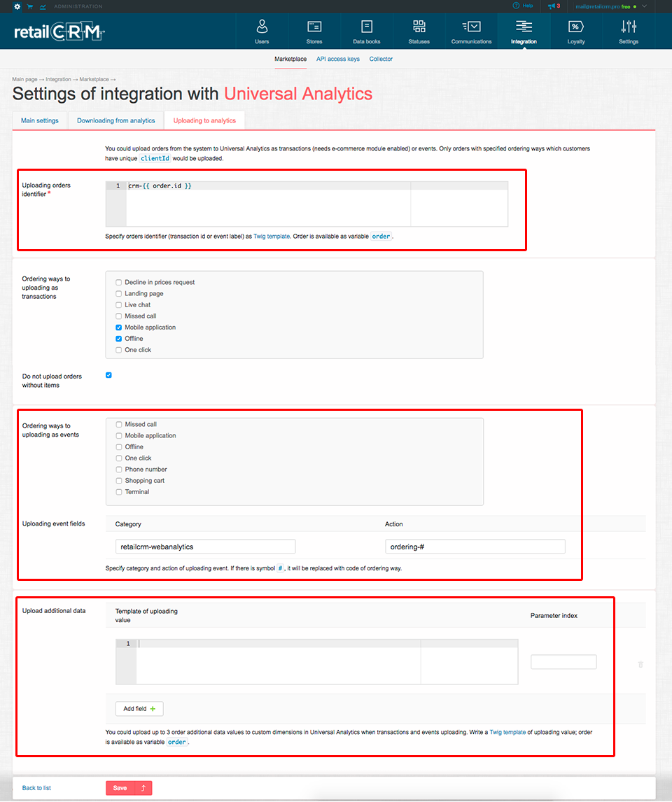
Task: Switch to the Main settings tab
Action: [40, 120]
